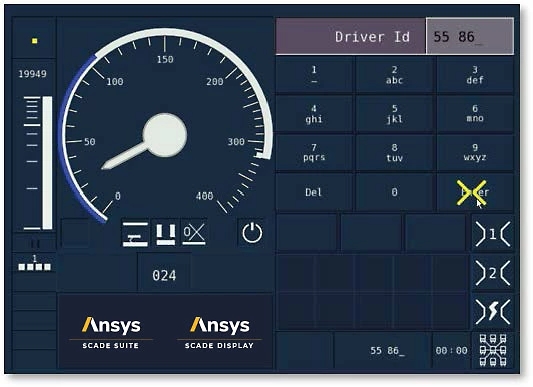Click the 00:00 time display
This screenshot has width=533, height=387.
pyautogui.click(x=451, y=350)
